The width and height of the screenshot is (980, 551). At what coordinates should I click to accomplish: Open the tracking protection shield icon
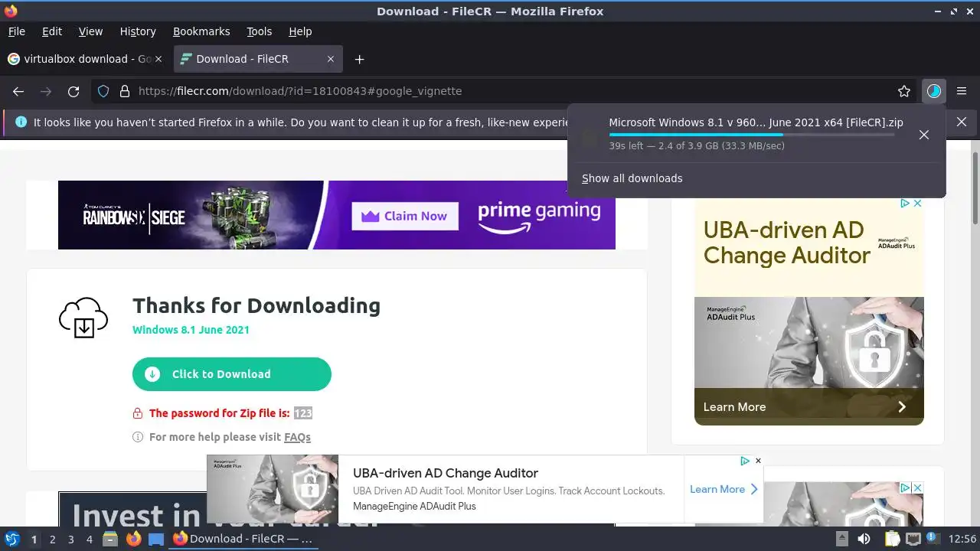[103, 91]
